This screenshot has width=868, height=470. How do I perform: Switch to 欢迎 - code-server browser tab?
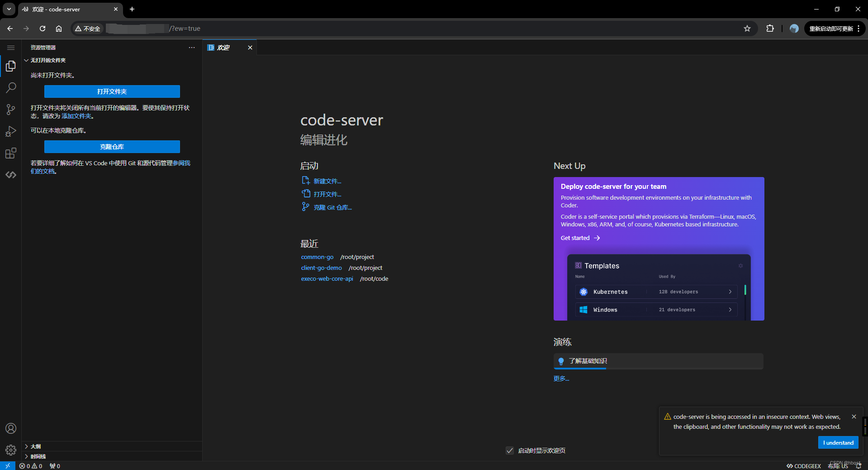(x=70, y=9)
